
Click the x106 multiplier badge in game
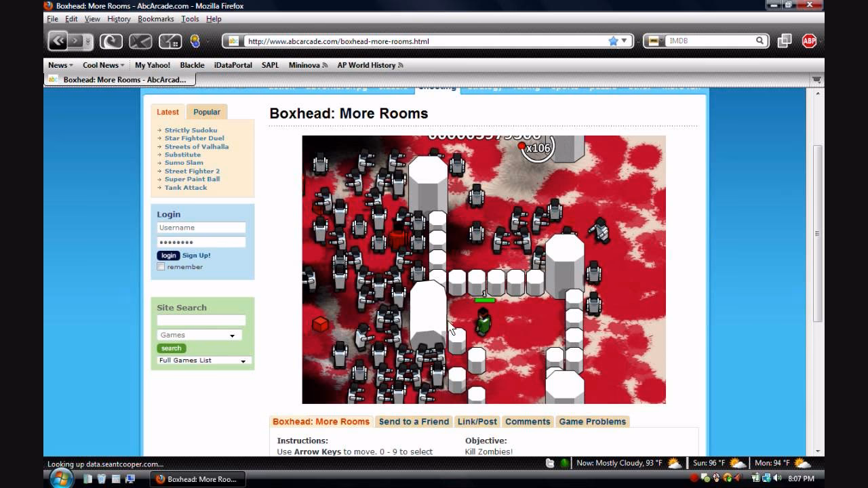click(537, 147)
